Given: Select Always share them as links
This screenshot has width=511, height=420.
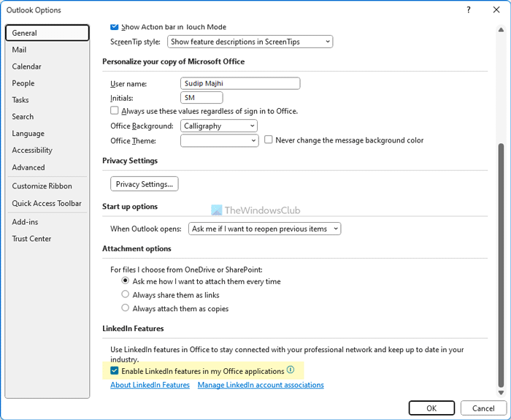Looking at the screenshot, I should [x=126, y=295].
